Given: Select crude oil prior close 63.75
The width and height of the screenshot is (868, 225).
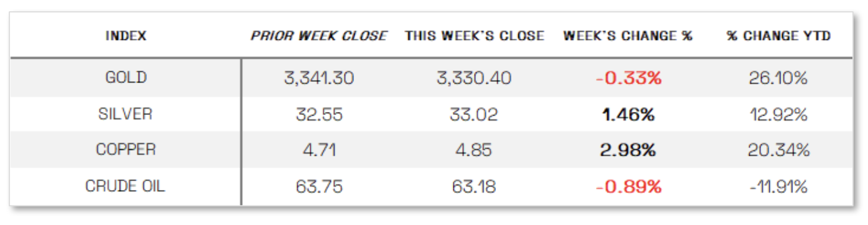Looking at the screenshot, I should point(318,187).
